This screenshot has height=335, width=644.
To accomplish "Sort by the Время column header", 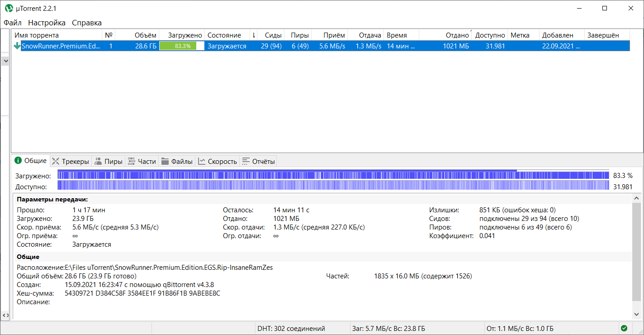I will click(x=402, y=35).
